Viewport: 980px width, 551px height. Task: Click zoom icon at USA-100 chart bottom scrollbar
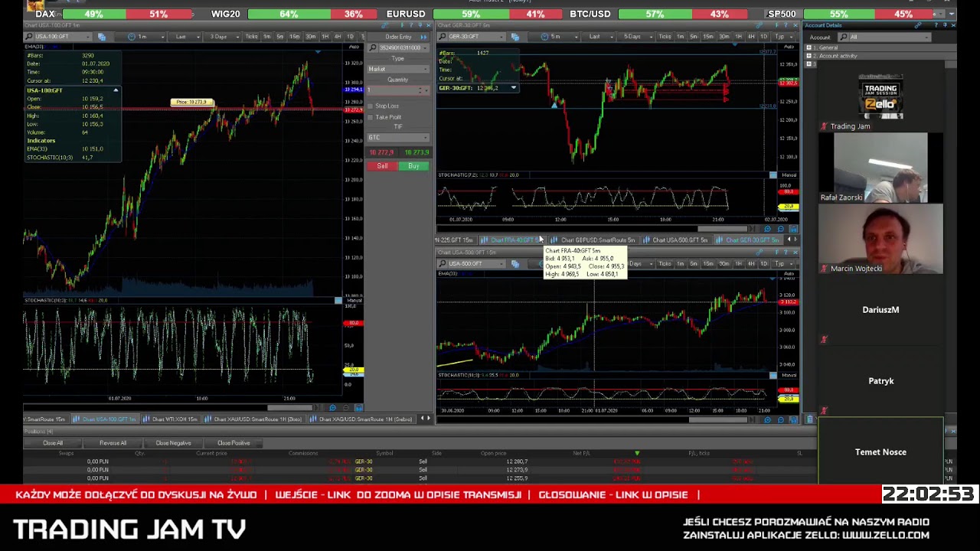[332, 408]
